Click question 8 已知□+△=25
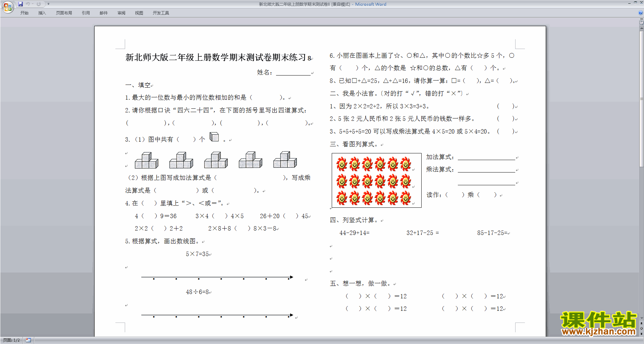The width and height of the screenshot is (644, 344). (x=422, y=81)
